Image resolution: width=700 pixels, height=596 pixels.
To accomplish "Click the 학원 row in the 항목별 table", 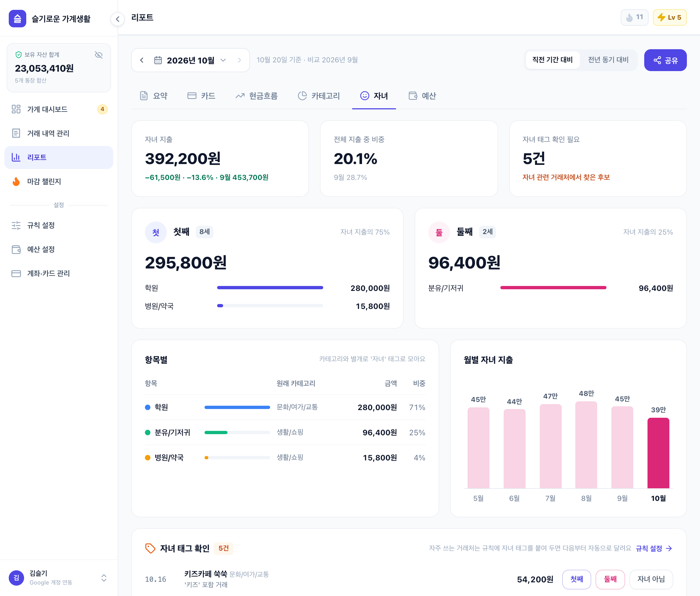I will (x=285, y=407).
